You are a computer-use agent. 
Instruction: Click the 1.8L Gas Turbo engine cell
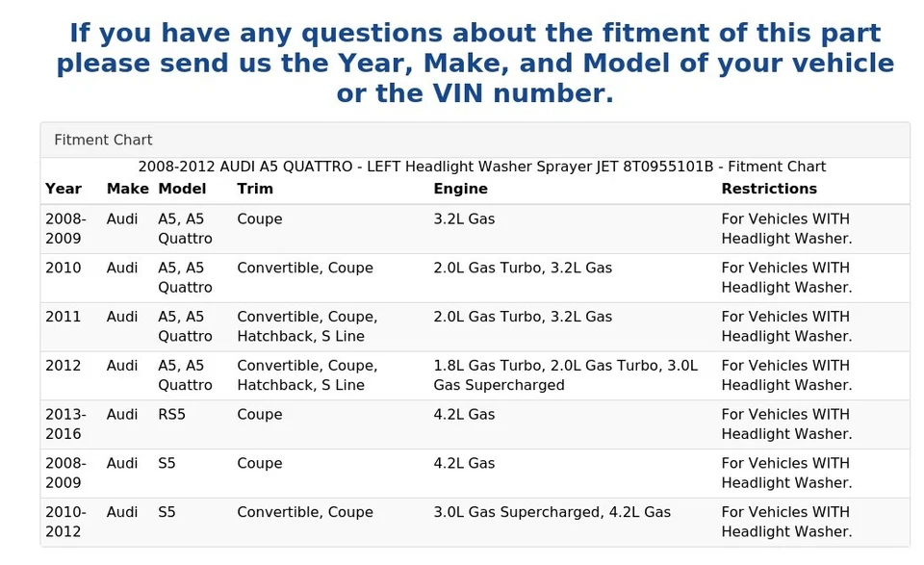[x=565, y=375]
